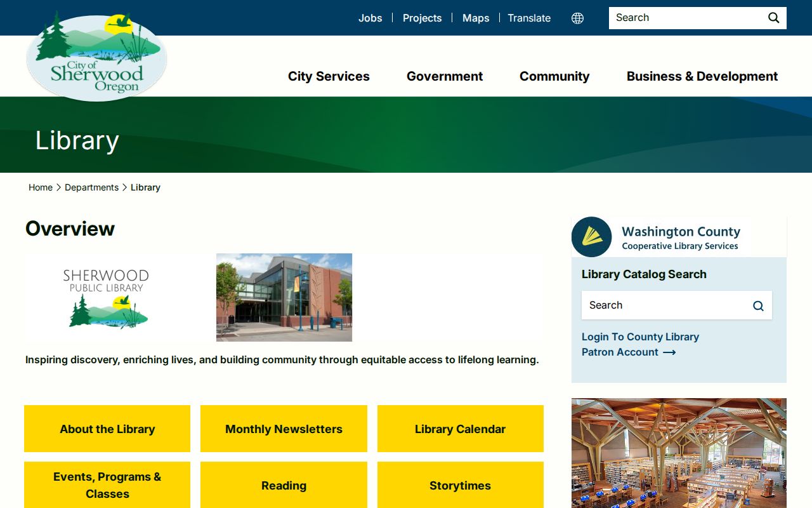Open the Government menu
The height and width of the screenshot is (508, 812).
(445, 76)
